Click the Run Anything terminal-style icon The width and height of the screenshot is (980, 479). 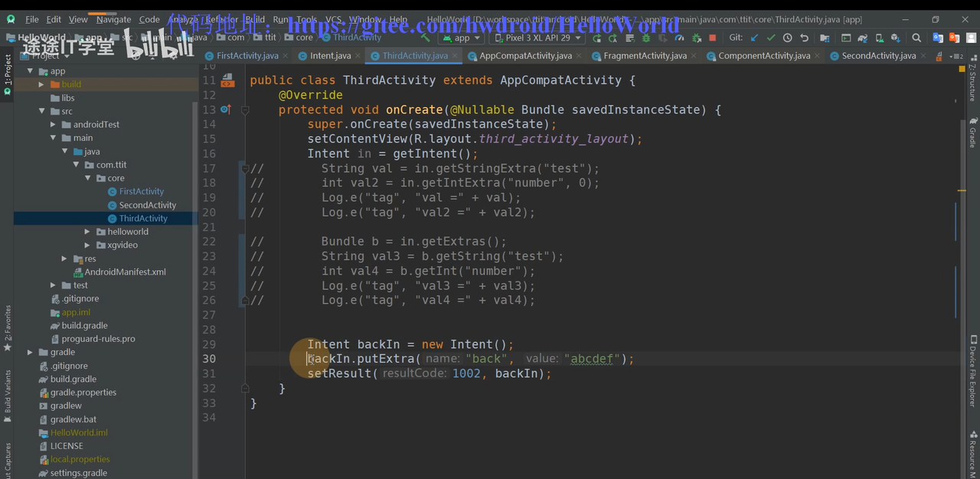click(846, 37)
